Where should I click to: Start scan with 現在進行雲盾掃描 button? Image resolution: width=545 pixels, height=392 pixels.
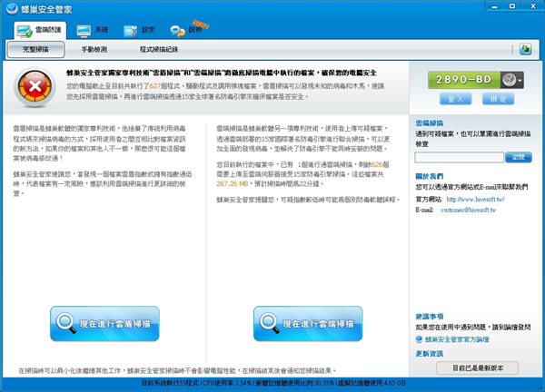(104, 324)
